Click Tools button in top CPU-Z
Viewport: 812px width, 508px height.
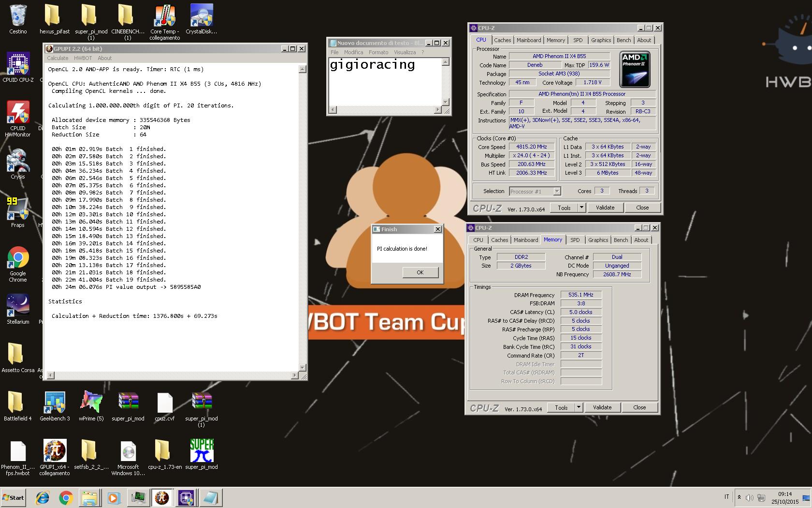564,208
